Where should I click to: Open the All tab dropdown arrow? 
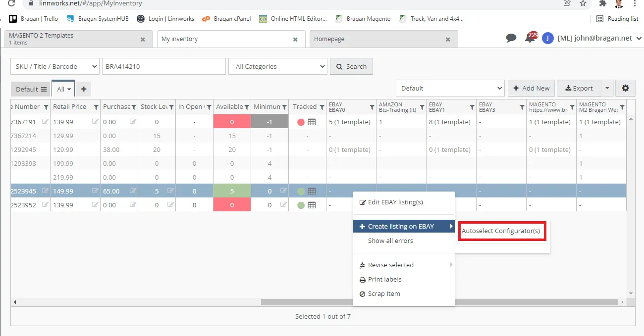(x=69, y=90)
